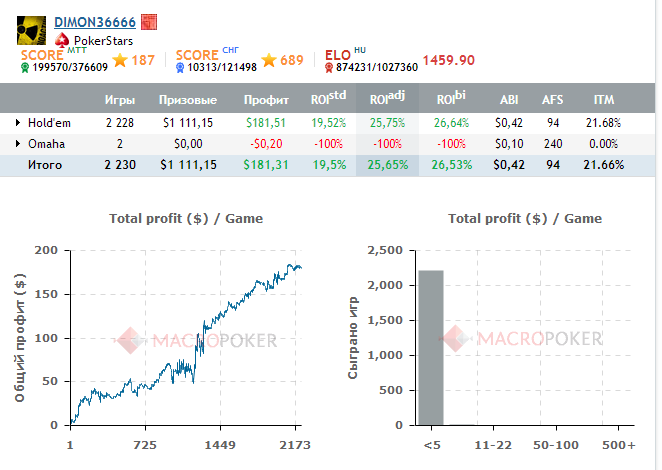Open the DIMON36666 profile link
Screen dimensions: 662x470
tap(94, 22)
